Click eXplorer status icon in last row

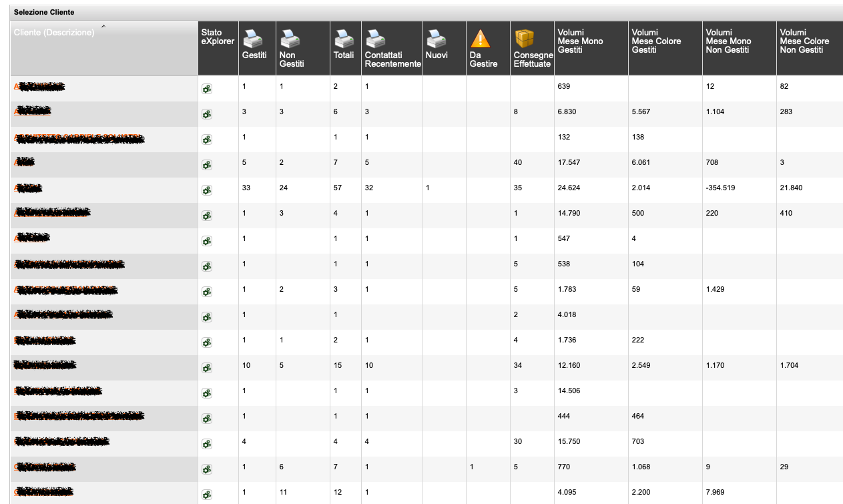(x=207, y=495)
